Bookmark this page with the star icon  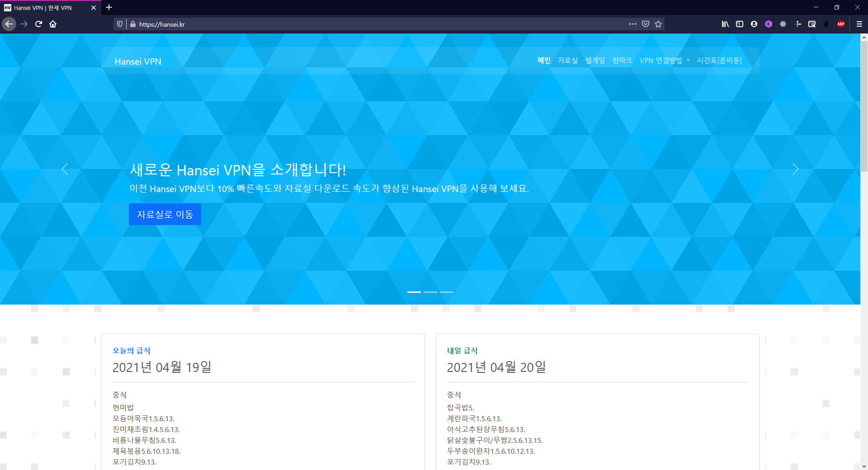(658, 24)
